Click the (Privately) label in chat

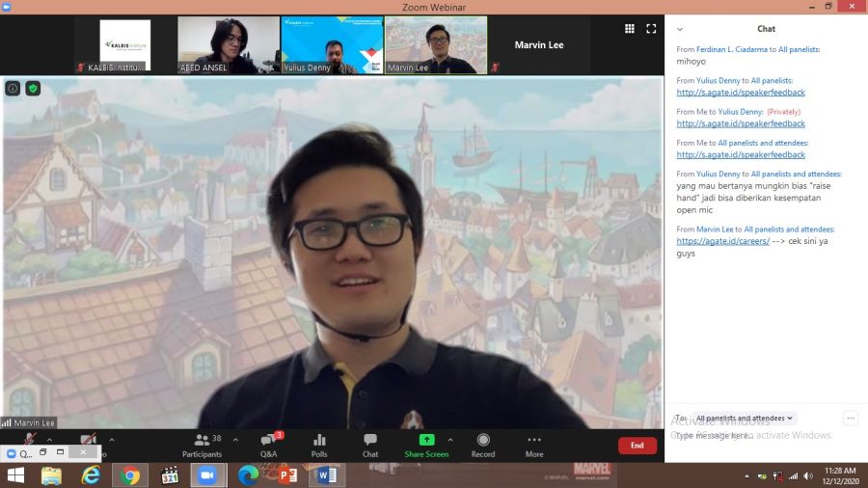pos(783,112)
